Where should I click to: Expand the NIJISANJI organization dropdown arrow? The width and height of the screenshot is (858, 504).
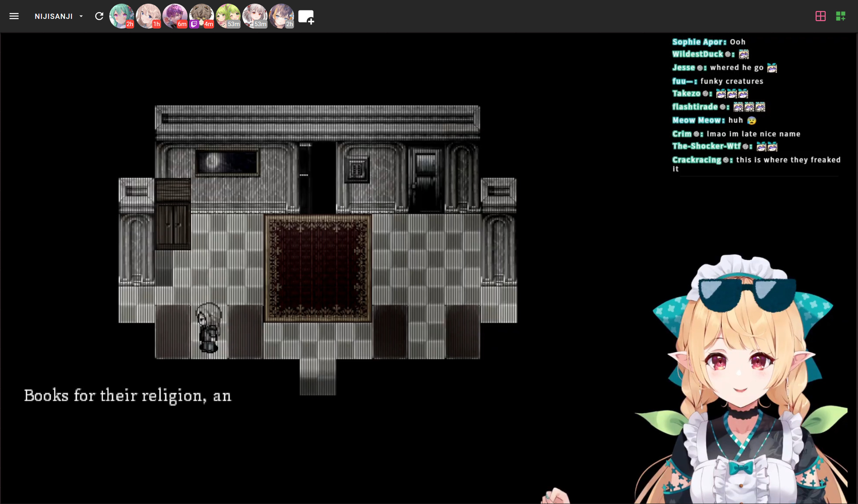click(x=81, y=16)
